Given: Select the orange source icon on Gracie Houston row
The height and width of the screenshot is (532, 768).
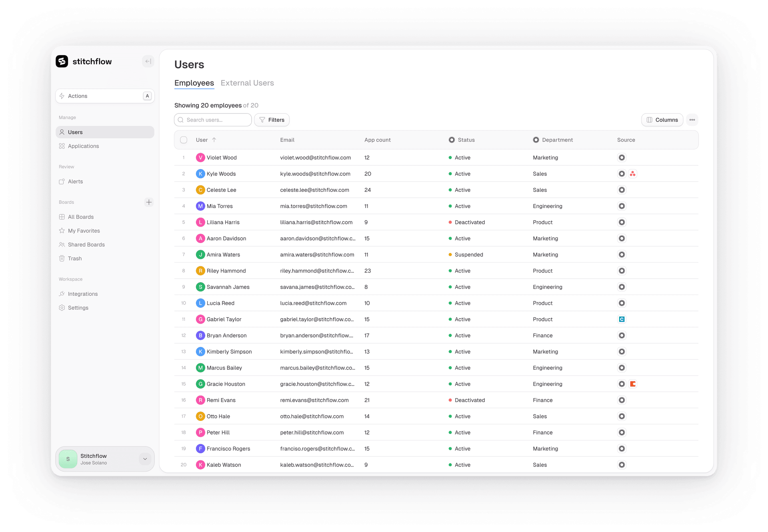Looking at the screenshot, I should click(x=632, y=384).
